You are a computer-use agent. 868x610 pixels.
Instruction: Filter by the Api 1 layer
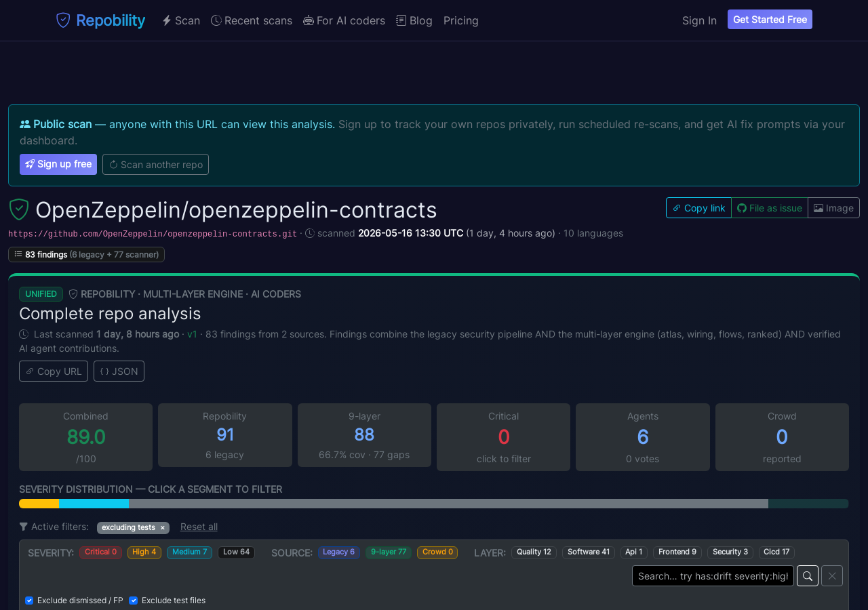point(634,552)
